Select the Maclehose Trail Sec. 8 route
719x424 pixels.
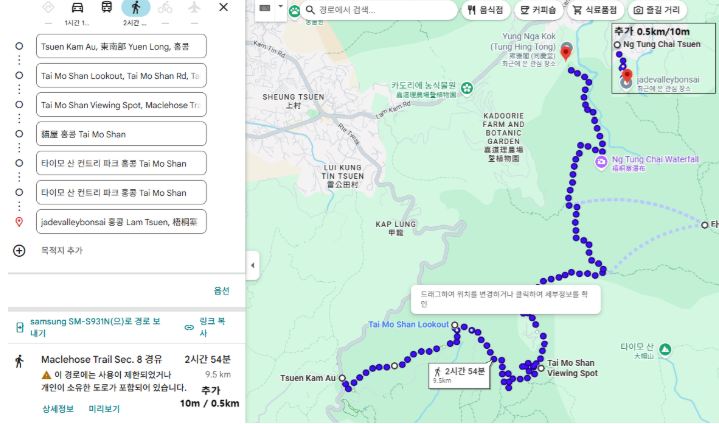101,359
